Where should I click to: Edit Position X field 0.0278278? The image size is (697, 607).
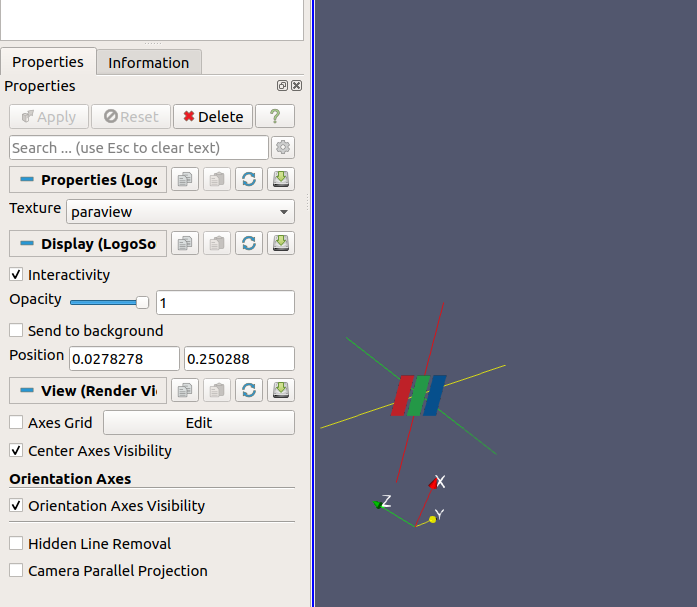tap(124, 359)
